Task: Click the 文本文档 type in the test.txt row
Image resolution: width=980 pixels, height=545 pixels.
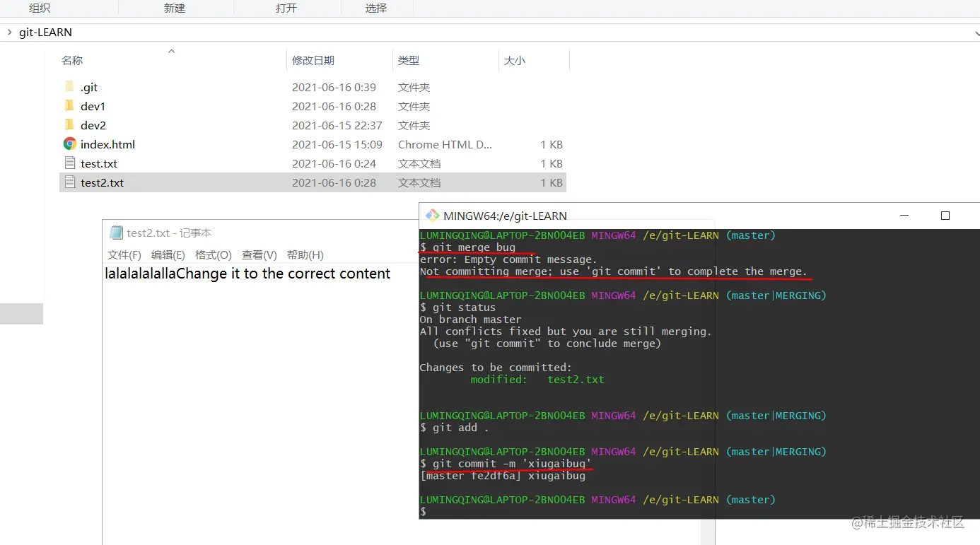Action: coord(419,164)
